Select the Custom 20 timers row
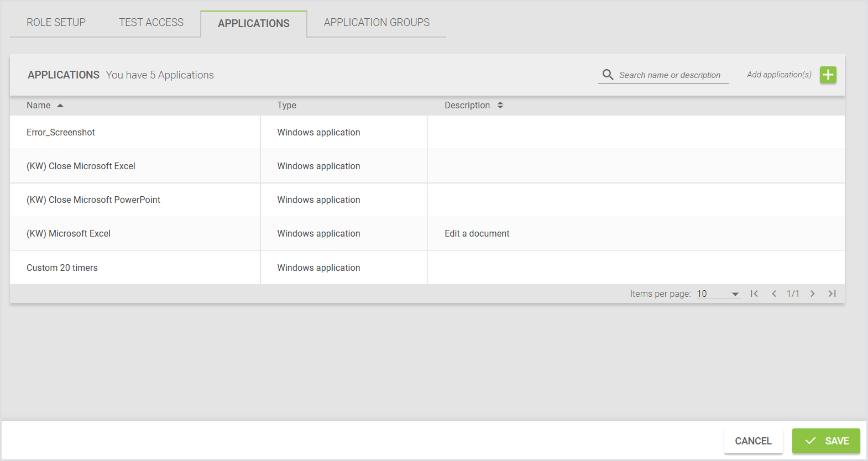 (62, 268)
